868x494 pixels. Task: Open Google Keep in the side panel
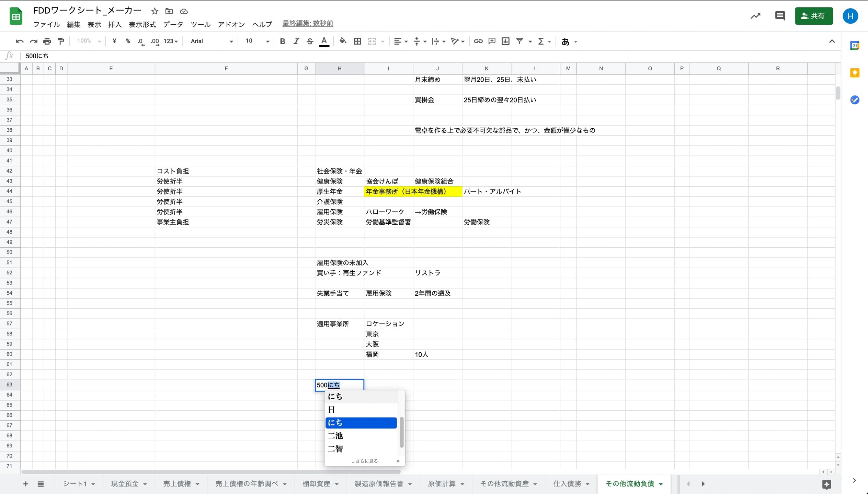(x=855, y=72)
